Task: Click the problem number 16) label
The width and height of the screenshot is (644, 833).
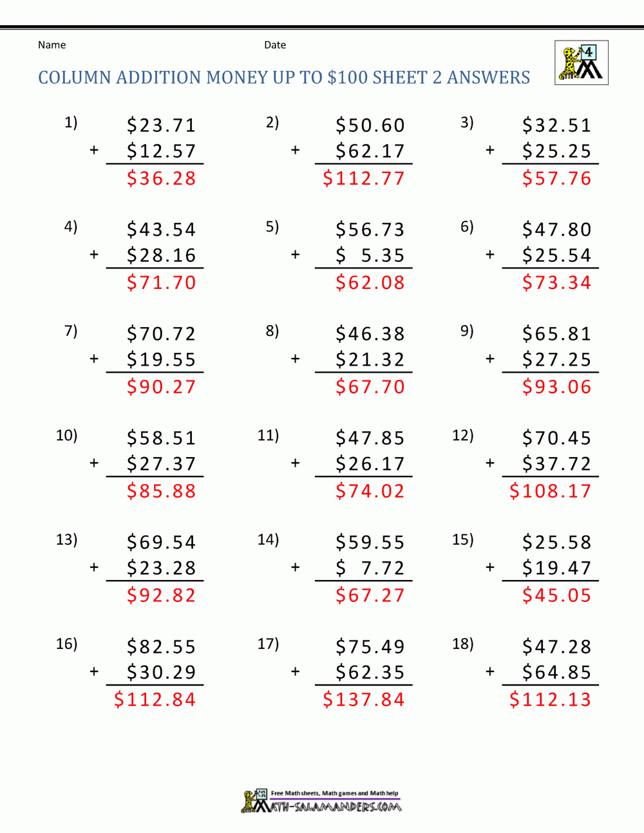Action: (x=66, y=644)
